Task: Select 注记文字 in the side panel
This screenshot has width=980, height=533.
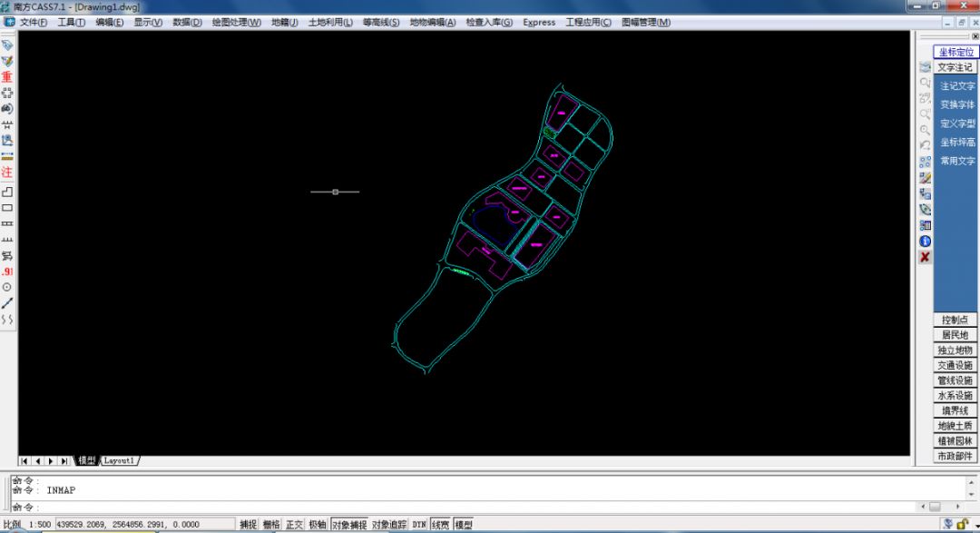Action: pyautogui.click(x=957, y=85)
